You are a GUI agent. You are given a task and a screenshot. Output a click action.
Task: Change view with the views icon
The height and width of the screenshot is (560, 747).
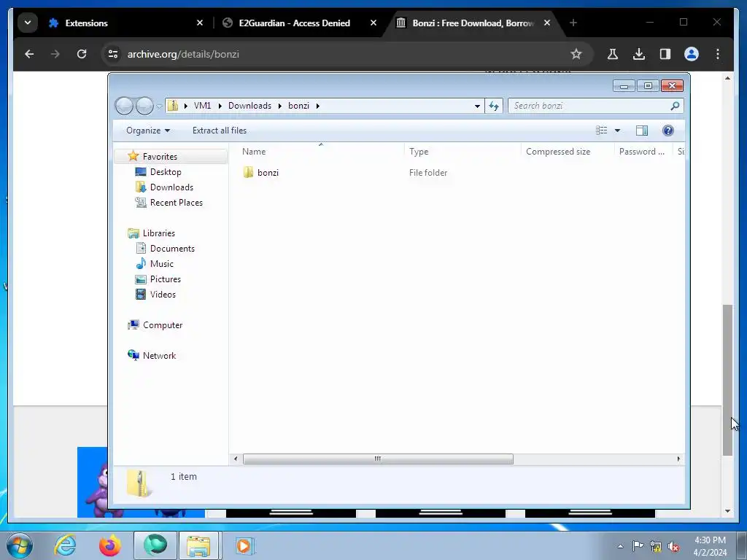coord(601,131)
